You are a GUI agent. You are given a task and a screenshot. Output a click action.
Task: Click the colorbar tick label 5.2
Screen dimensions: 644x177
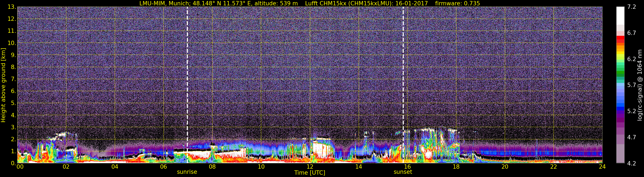click(632, 111)
